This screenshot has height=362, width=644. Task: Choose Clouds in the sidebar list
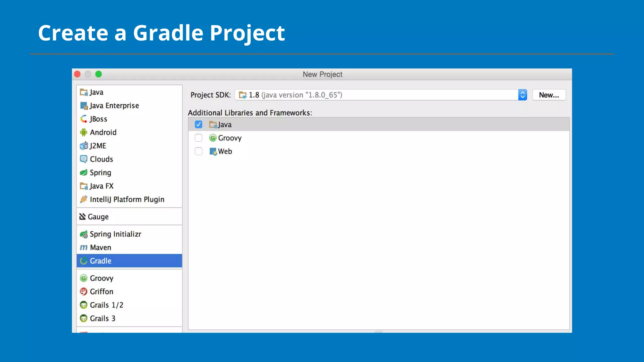click(x=101, y=159)
